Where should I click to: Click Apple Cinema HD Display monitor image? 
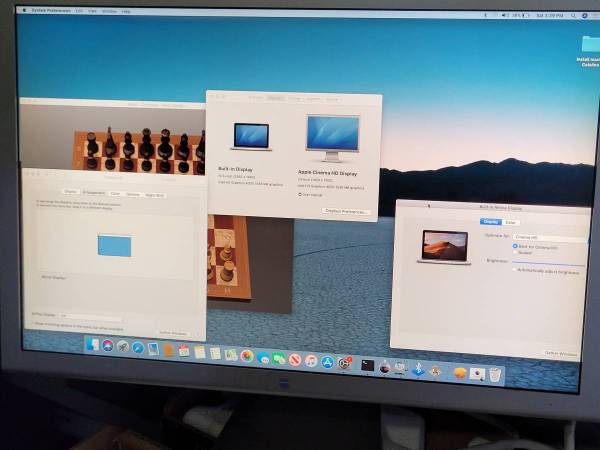(x=333, y=139)
